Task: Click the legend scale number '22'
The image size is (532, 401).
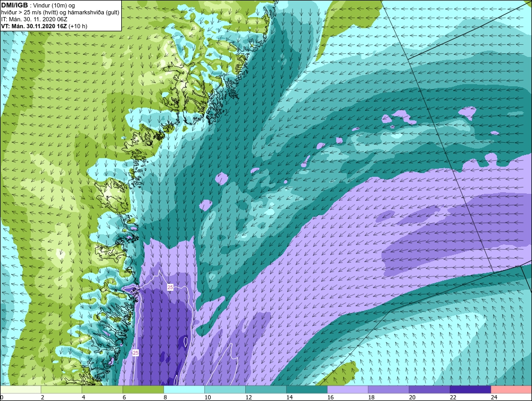Action: [x=453, y=397]
